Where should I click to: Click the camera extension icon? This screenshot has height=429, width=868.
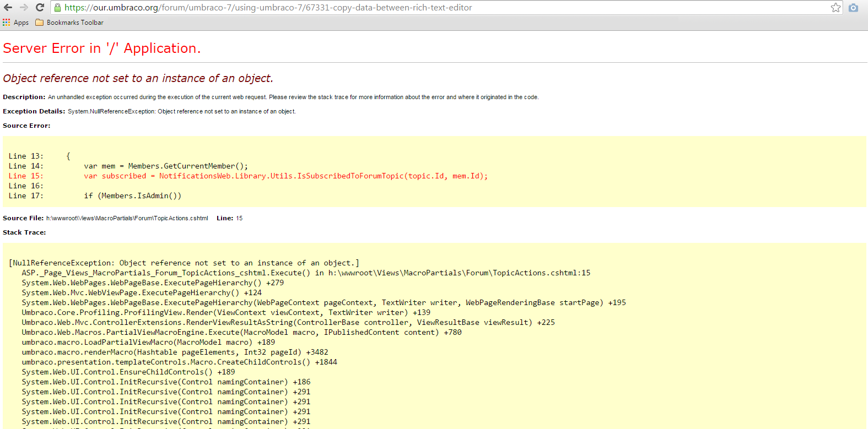coord(853,8)
